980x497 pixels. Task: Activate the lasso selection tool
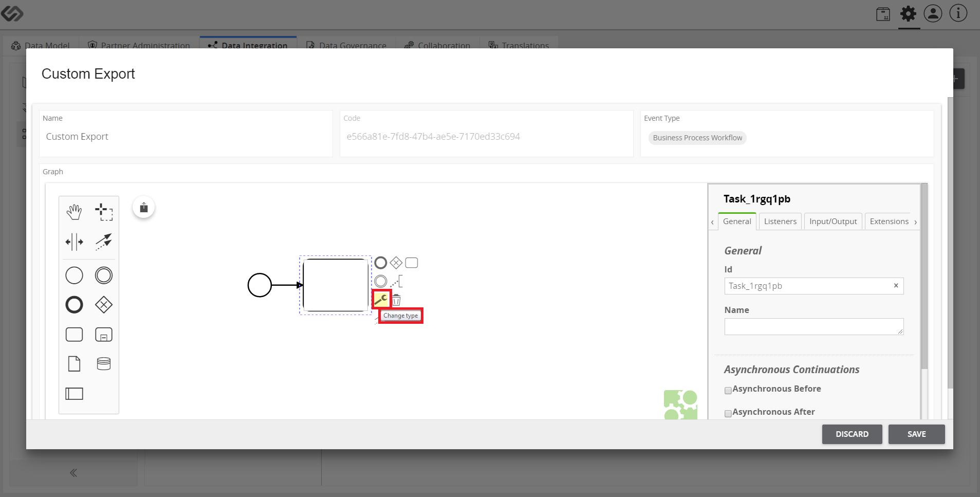(x=104, y=212)
